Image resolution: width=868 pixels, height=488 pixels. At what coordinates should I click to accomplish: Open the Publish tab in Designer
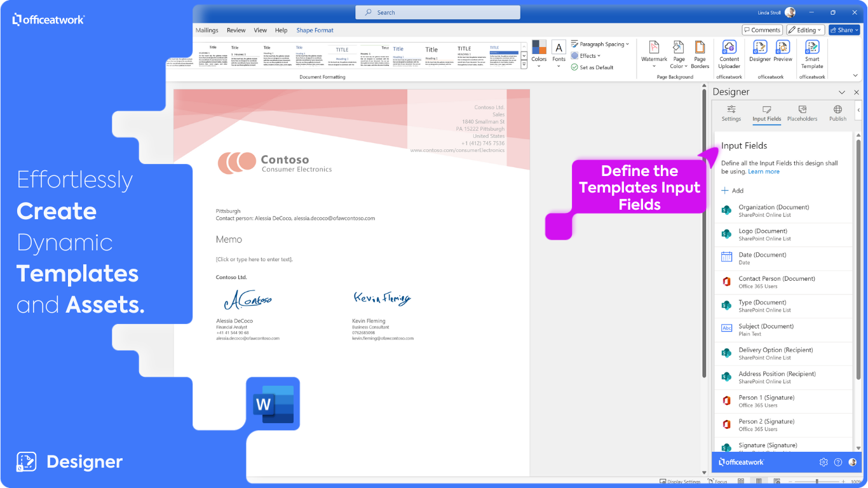click(837, 114)
